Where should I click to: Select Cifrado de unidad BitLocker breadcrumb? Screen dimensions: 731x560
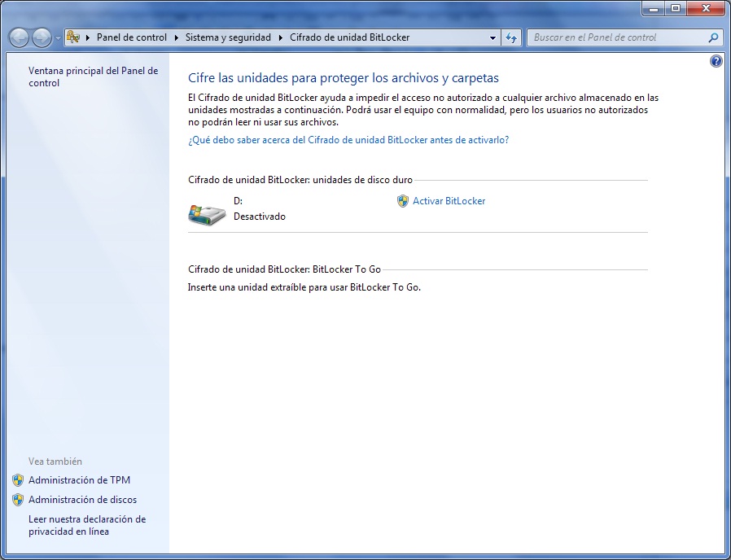click(350, 37)
